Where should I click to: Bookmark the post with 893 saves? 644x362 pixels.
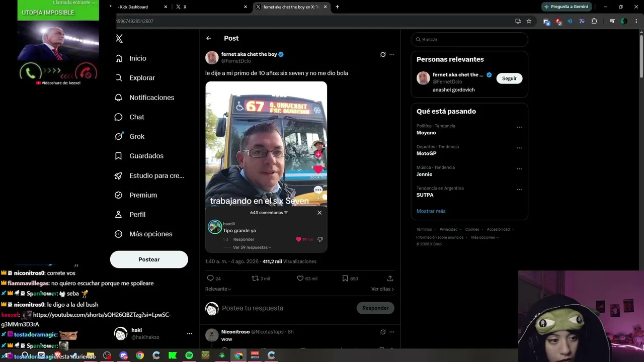(x=345, y=278)
